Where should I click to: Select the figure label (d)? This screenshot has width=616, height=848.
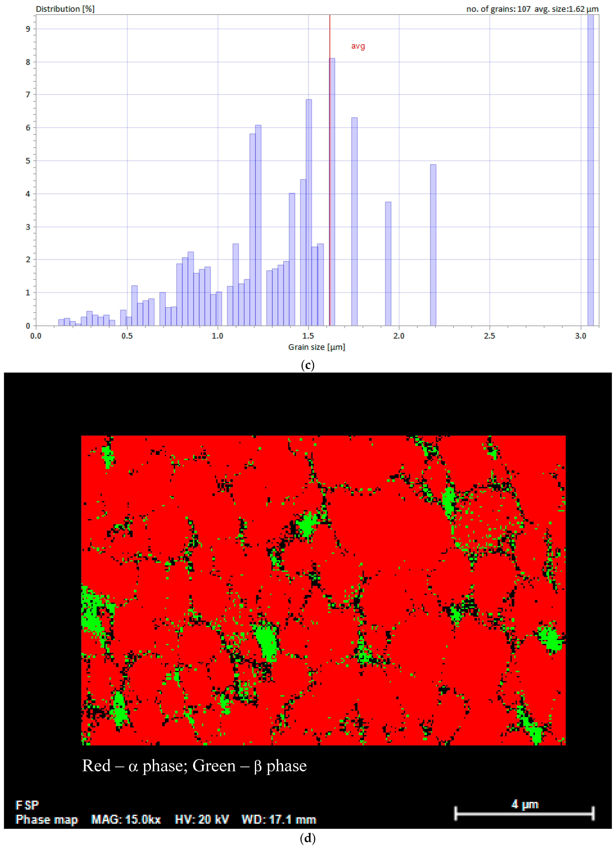308,839
